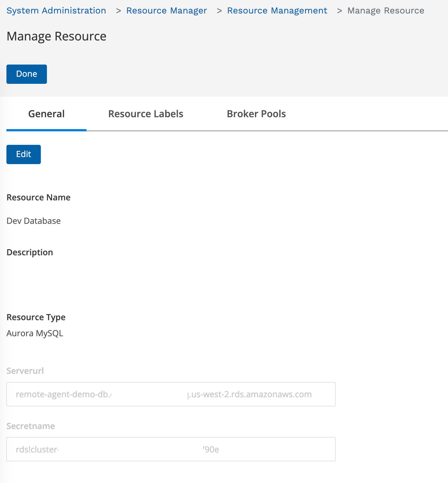Click the Serverurl field label
The image size is (448, 483).
25,371
